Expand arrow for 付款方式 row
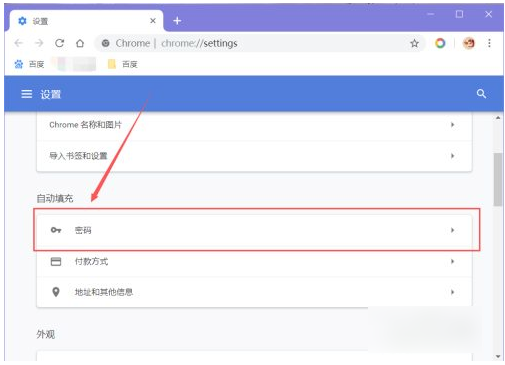 click(x=452, y=261)
